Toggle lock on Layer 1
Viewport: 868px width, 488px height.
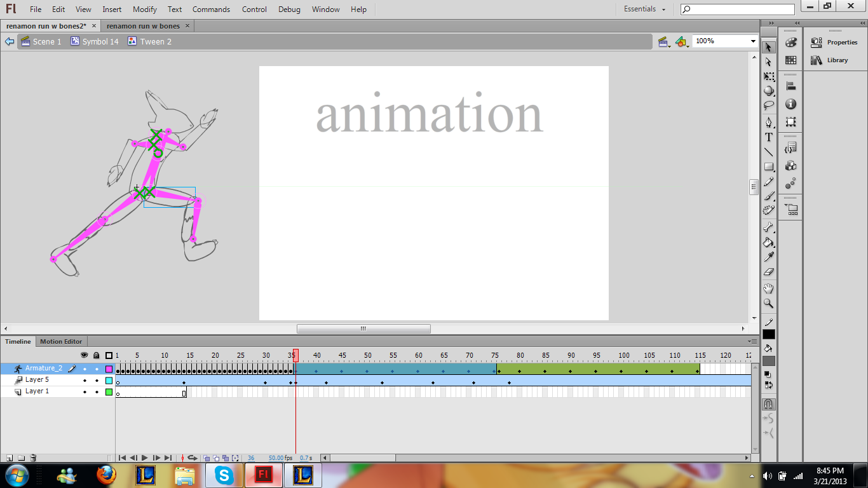[x=97, y=391]
